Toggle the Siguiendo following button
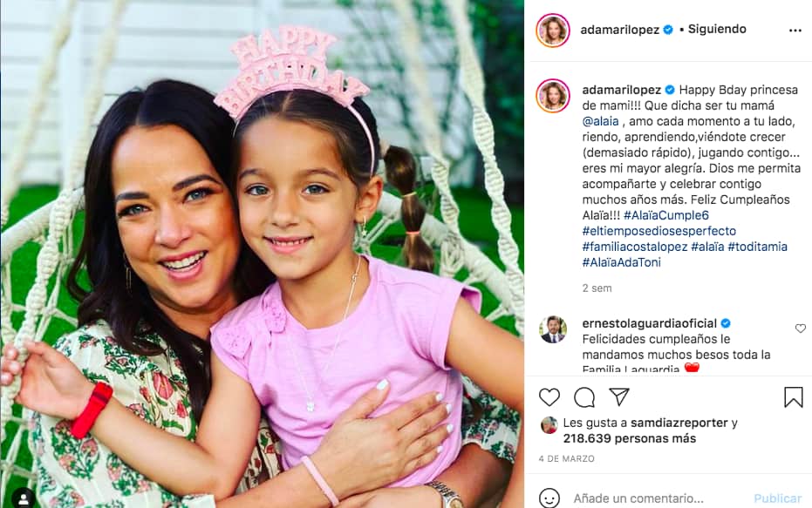Viewport: 812px width, 508px height. [717, 30]
